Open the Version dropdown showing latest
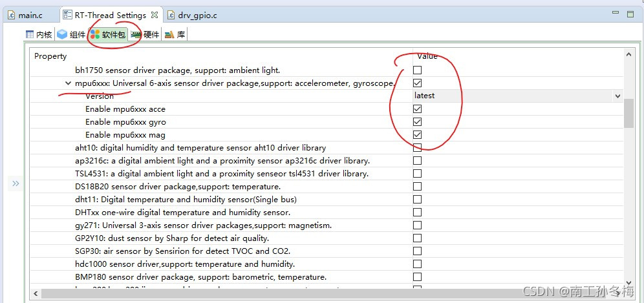 (617, 96)
